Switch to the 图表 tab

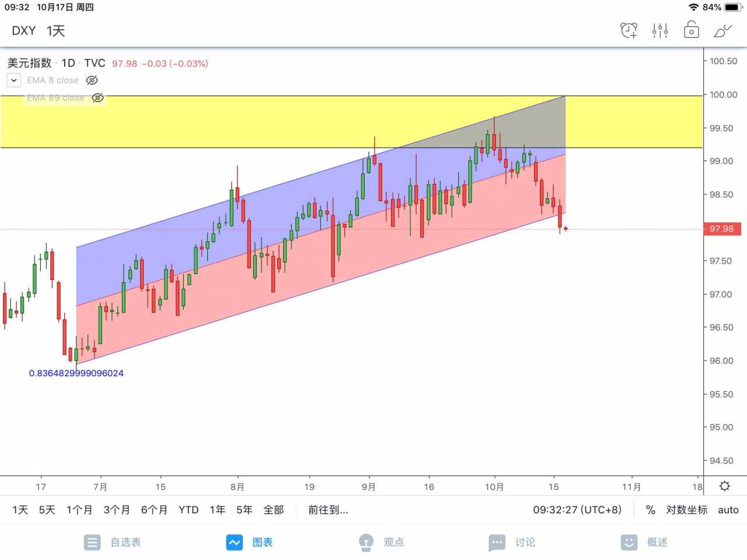pos(250,542)
